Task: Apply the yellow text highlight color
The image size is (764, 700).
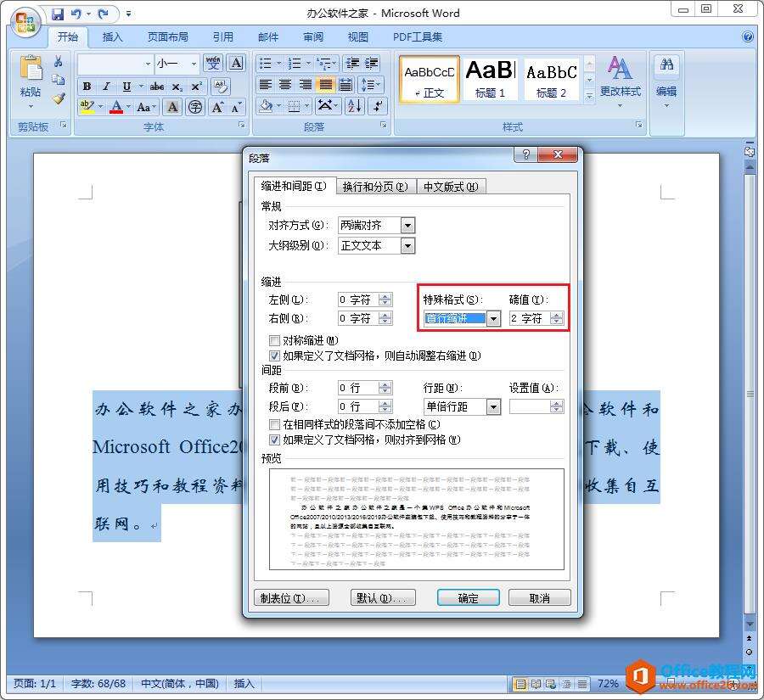Action: tap(87, 107)
